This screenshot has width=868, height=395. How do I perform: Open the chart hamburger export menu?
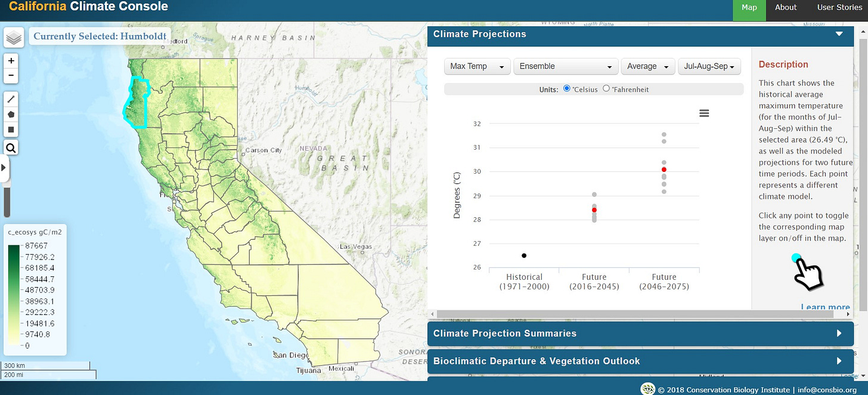tap(704, 113)
